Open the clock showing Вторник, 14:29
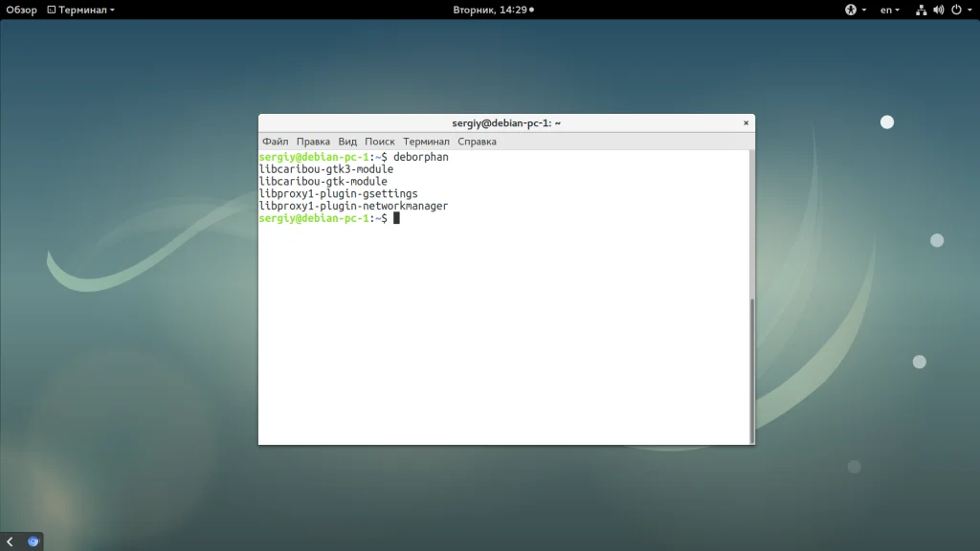This screenshot has width=980, height=551. coord(493,10)
